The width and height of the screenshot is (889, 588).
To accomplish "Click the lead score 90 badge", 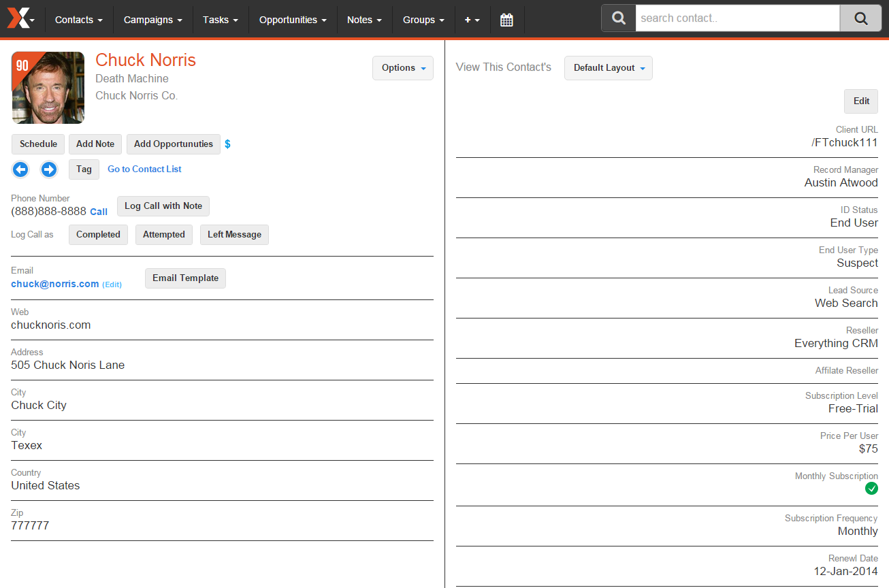I will (x=22, y=65).
